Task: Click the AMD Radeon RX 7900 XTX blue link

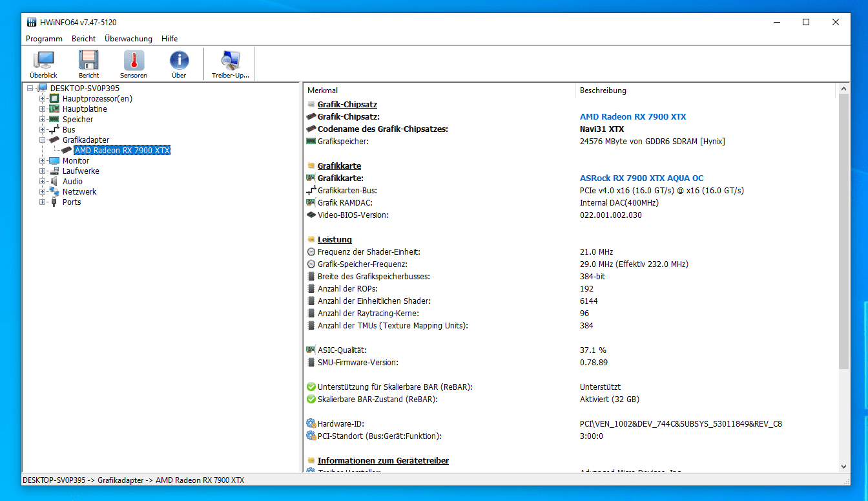Action: [x=633, y=117]
